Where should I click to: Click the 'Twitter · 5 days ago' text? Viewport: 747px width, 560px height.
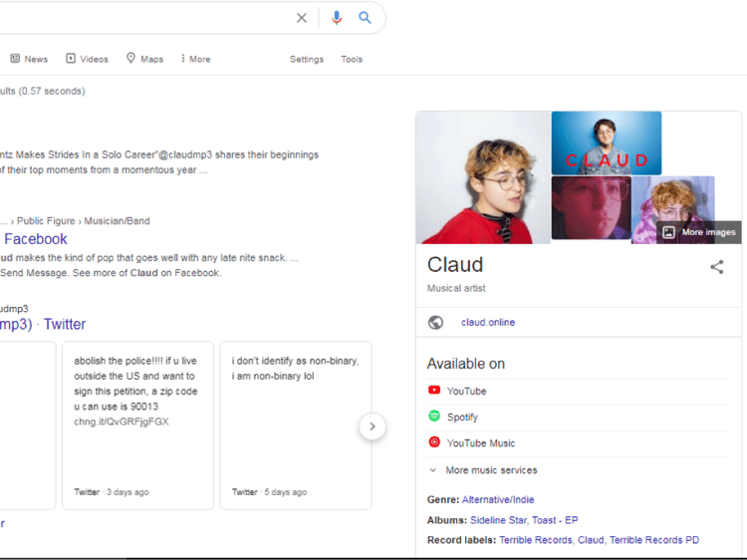pyautogui.click(x=269, y=492)
